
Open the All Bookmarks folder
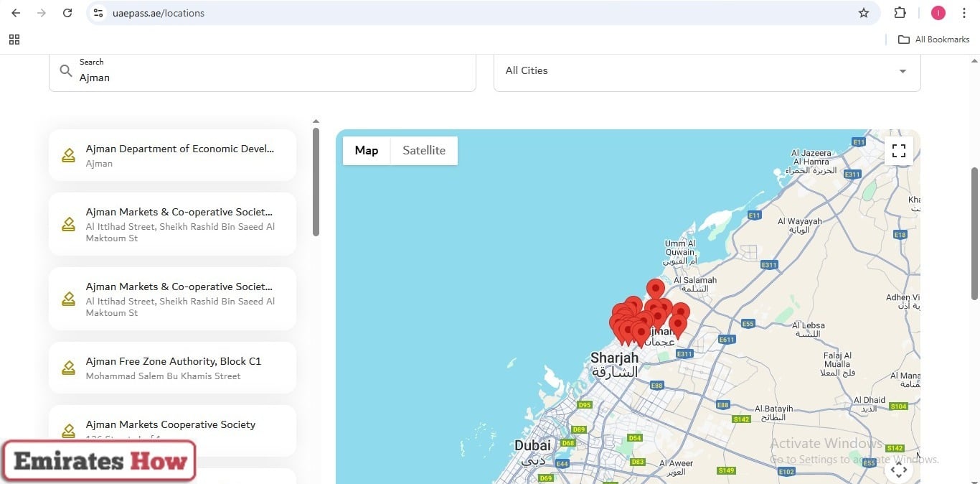934,39
